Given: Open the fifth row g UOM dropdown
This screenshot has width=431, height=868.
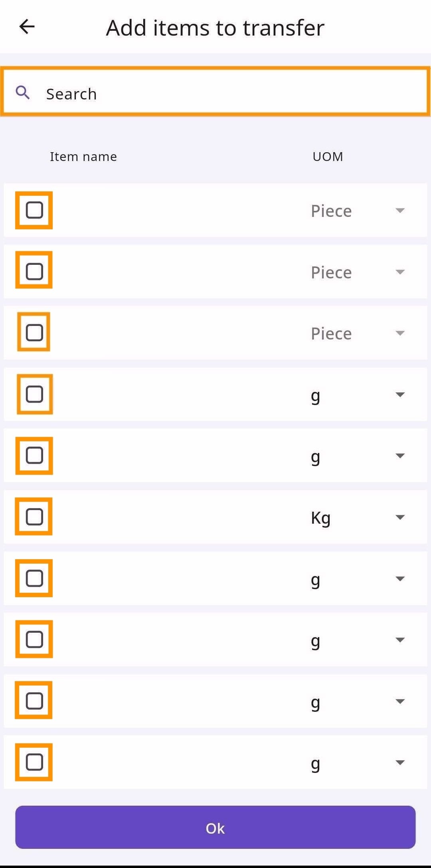Looking at the screenshot, I should tap(399, 456).
